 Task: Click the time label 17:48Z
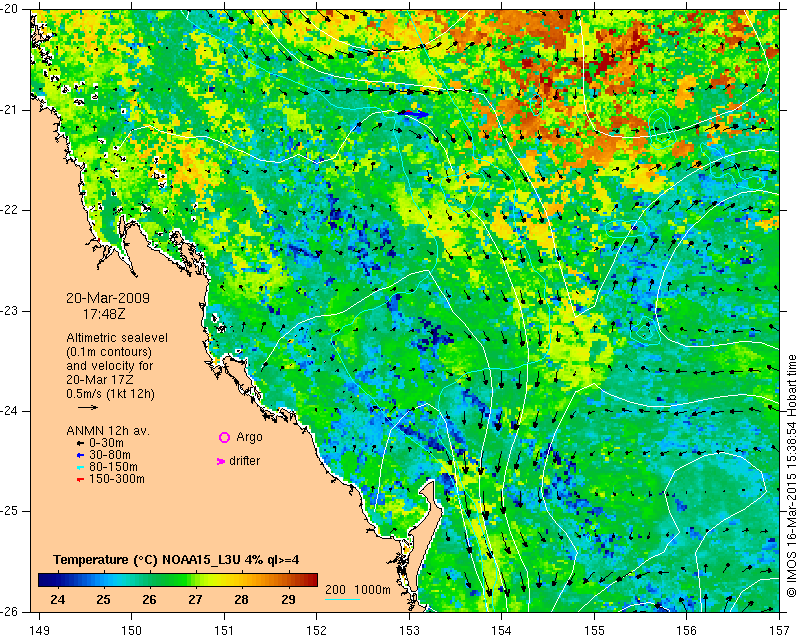104,314
